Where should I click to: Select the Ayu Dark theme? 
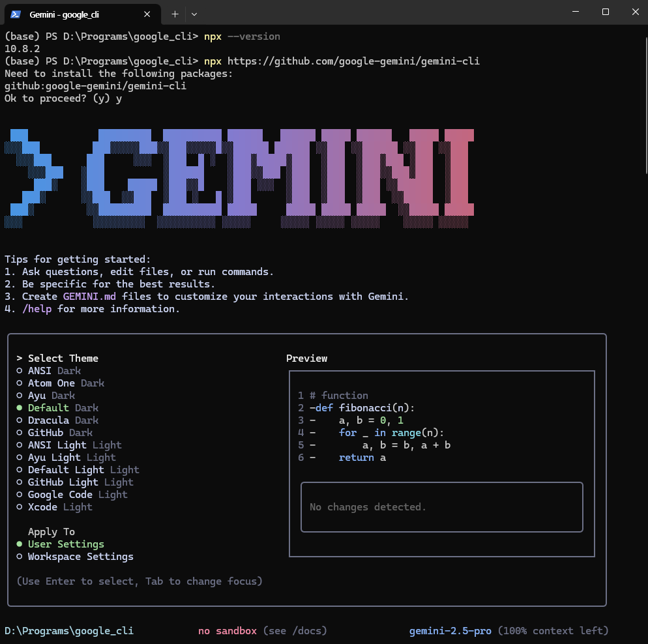[x=46, y=395]
